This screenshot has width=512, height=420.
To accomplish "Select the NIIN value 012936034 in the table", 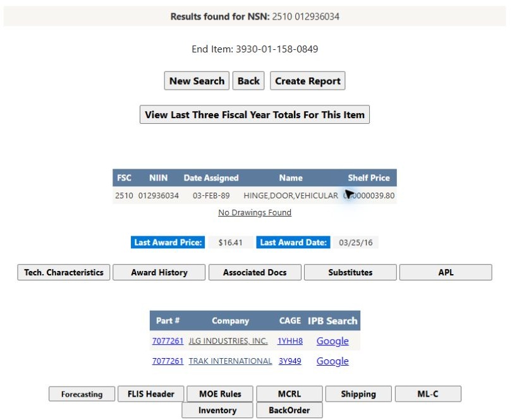I will (x=159, y=196).
